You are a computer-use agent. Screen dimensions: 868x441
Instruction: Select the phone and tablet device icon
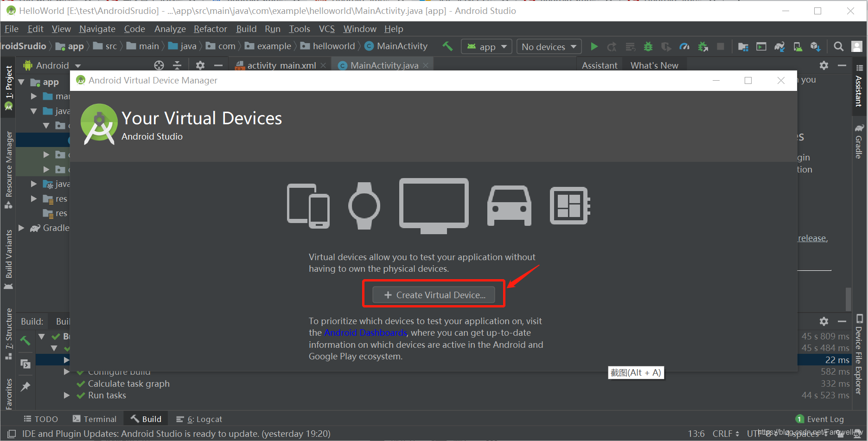308,206
